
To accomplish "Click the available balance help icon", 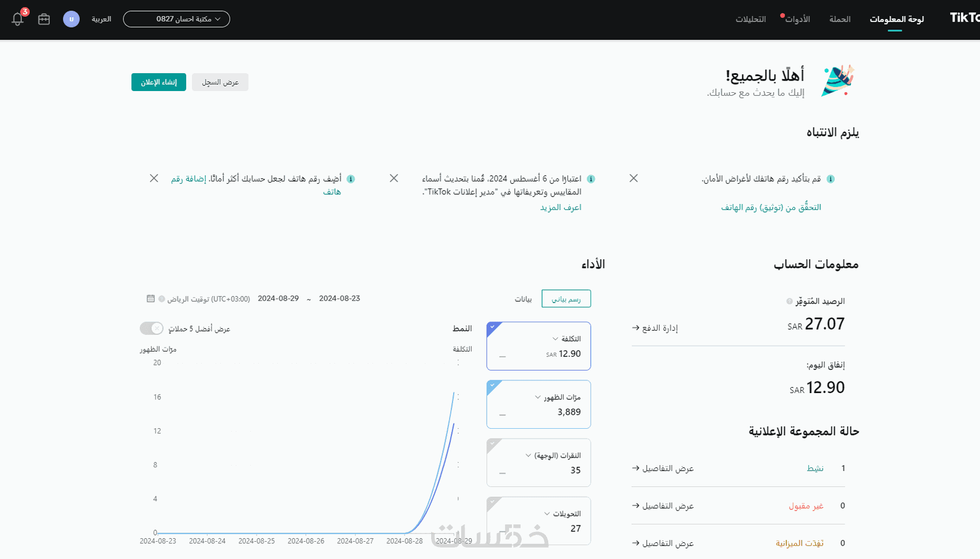I will 790,301.
